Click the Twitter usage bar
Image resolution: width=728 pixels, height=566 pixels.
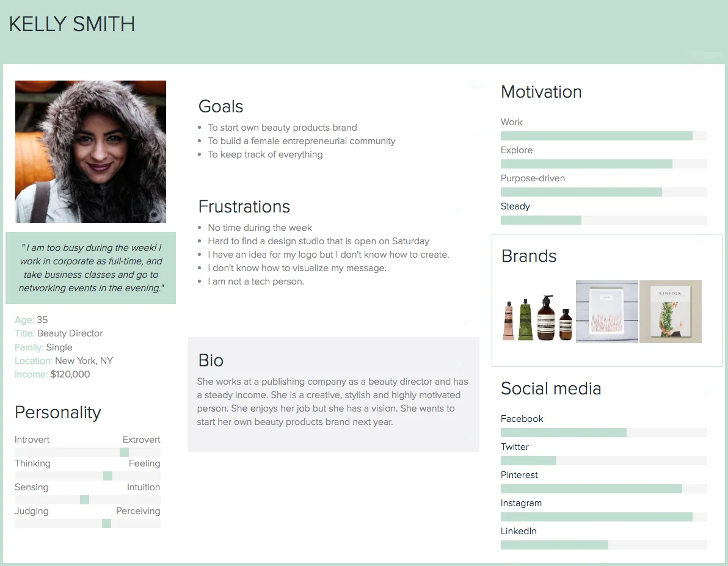click(x=603, y=460)
